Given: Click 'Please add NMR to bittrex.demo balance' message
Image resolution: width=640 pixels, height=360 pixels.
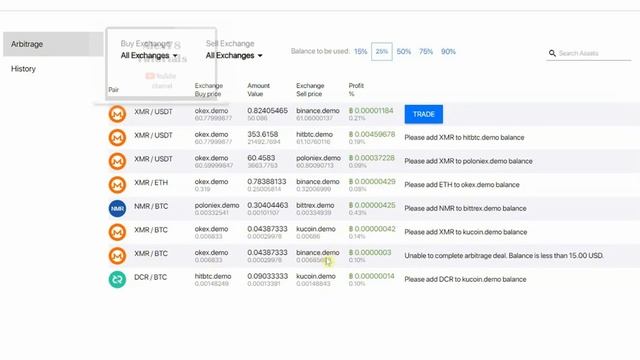Looking at the screenshot, I should 465,209.
